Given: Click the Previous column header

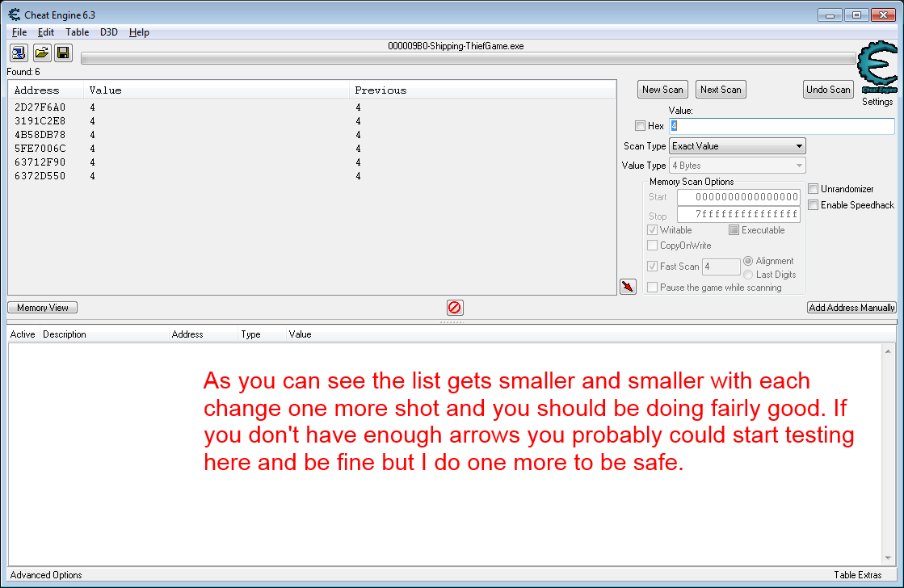Looking at the screenshot, I should (x=482, y=90).
